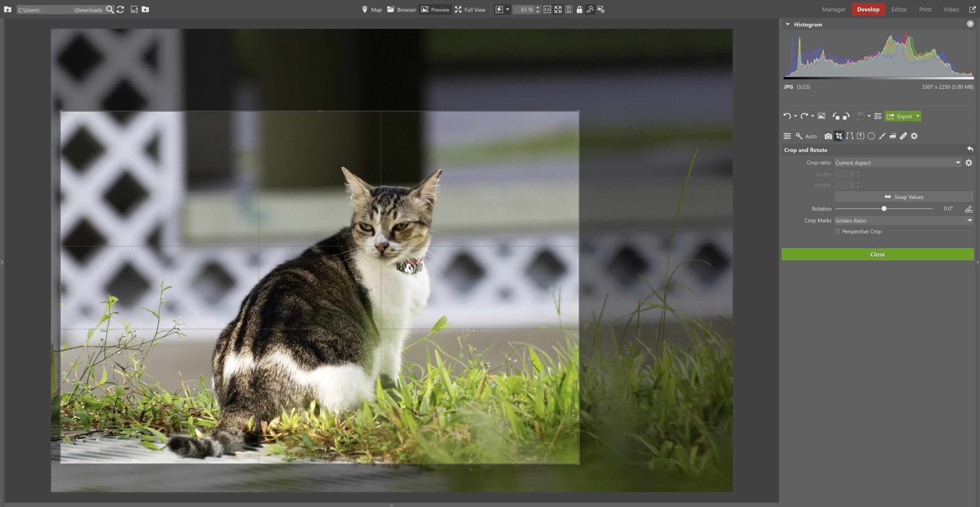Reset Crop and Rotate with back arrow

point(970,149)
